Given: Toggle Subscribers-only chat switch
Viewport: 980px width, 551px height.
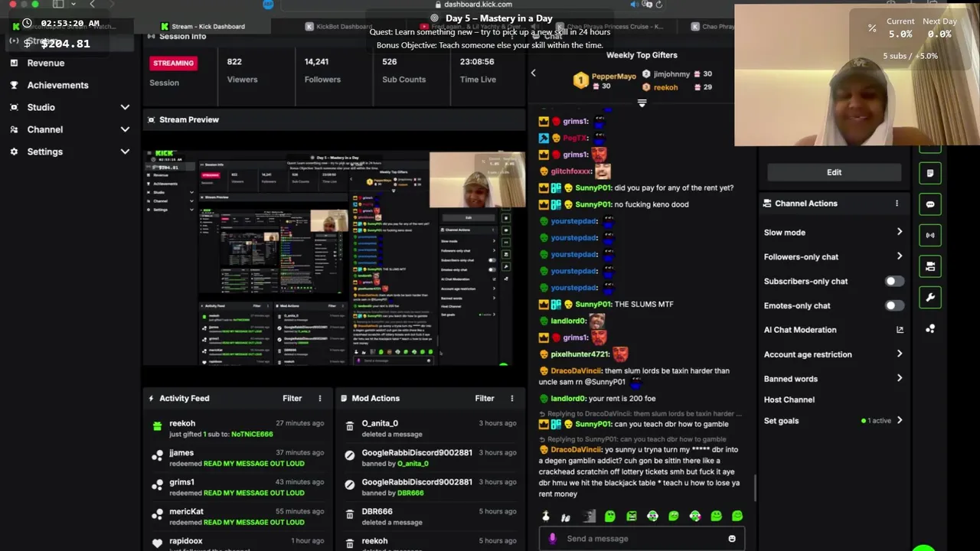Looking at the screenshot, I should pyautogui.click(x=894, y=281).
